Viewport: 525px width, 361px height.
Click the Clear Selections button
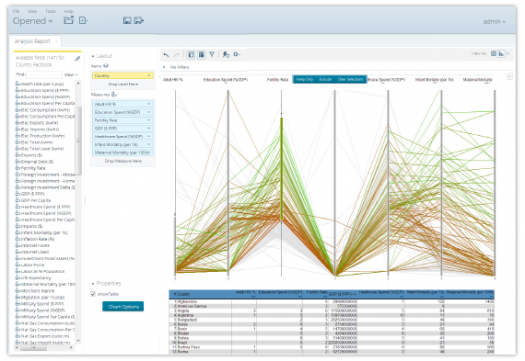click(x=351, y=79)
